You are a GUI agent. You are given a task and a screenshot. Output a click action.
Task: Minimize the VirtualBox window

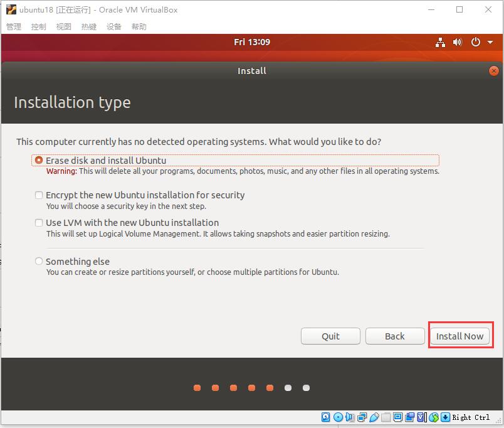click(431, 9)
